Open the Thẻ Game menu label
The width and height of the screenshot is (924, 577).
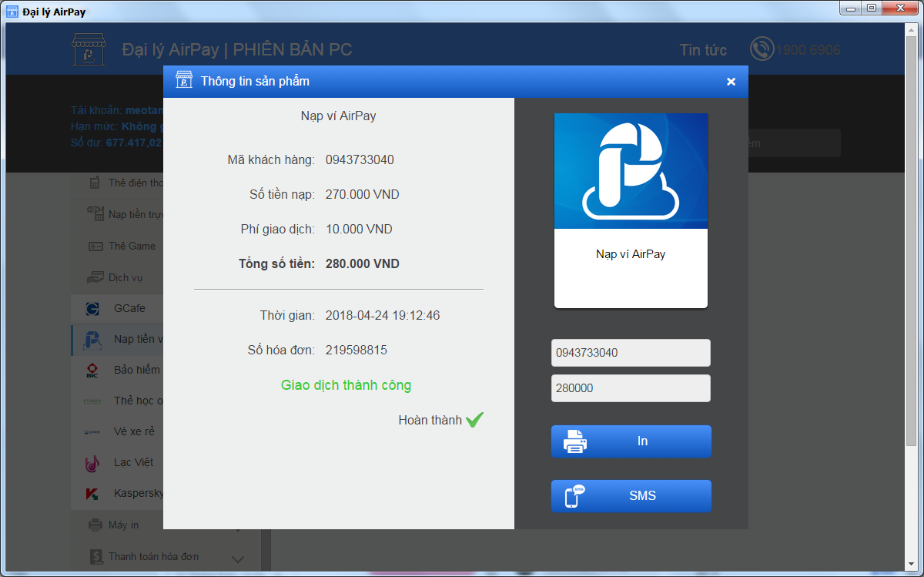pos(132,246)
